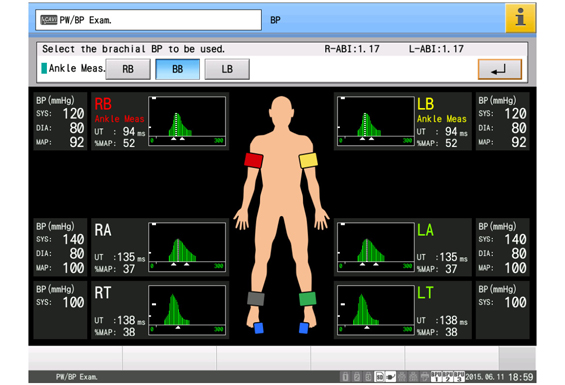Open the RT pulse waveform graph

click(x=187, y=310)
